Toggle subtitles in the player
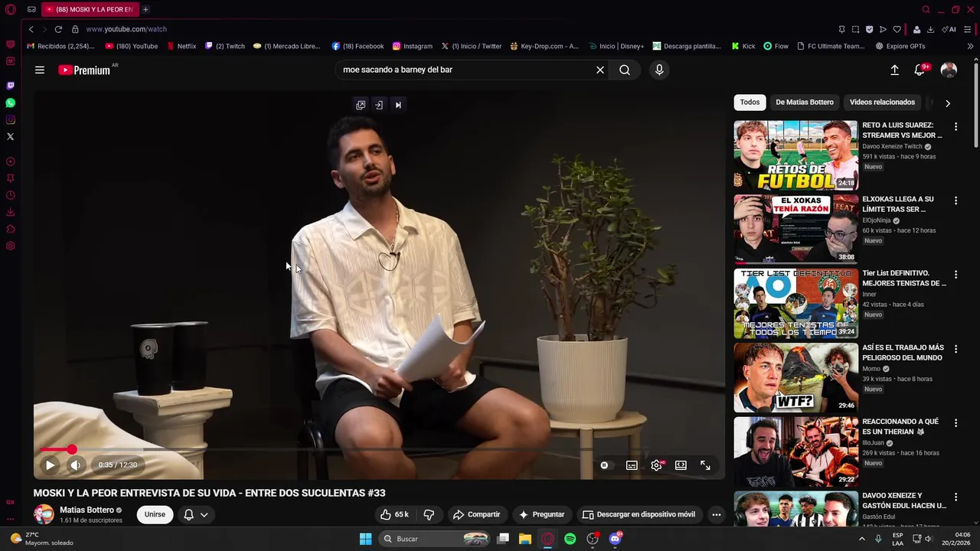Screen dimensions: 980x551 click(632, 465)
